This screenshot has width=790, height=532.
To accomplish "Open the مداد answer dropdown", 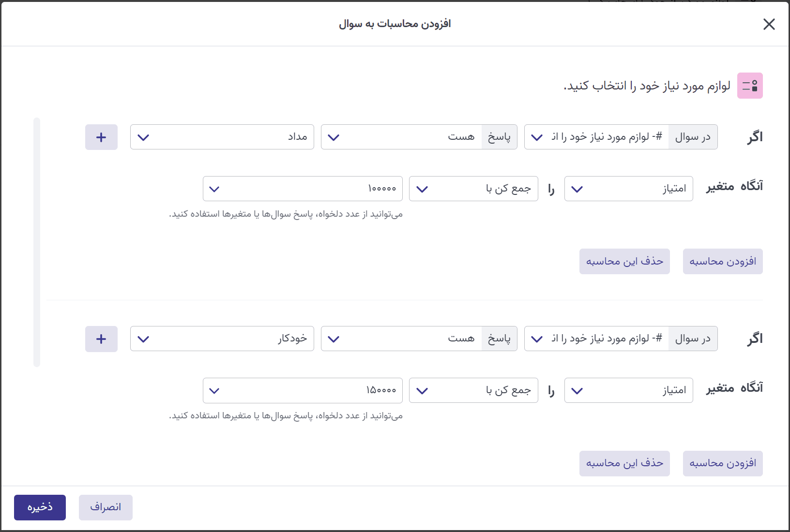I will pos(222,137).
